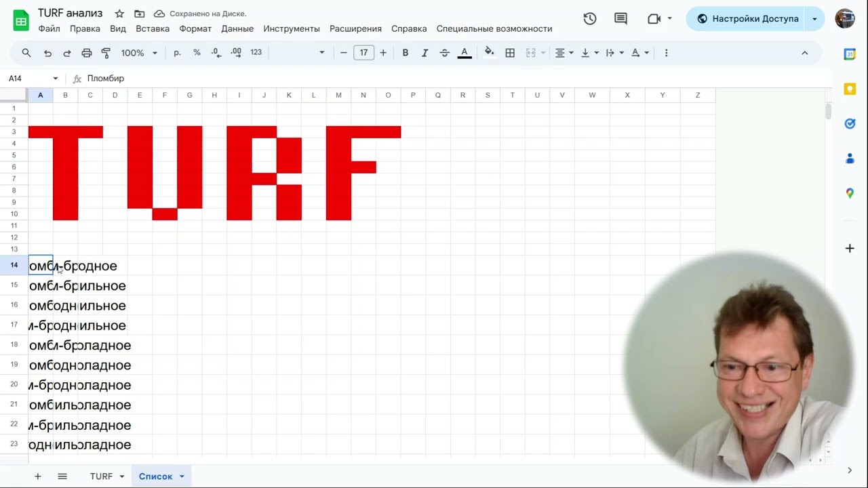Increase decimal places
The image size is (868, 488).
pyautogui.click(x=236, y=52)
